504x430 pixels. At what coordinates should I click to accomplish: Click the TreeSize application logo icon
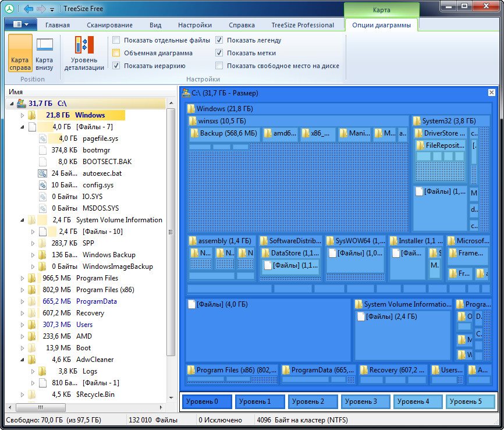9,9
